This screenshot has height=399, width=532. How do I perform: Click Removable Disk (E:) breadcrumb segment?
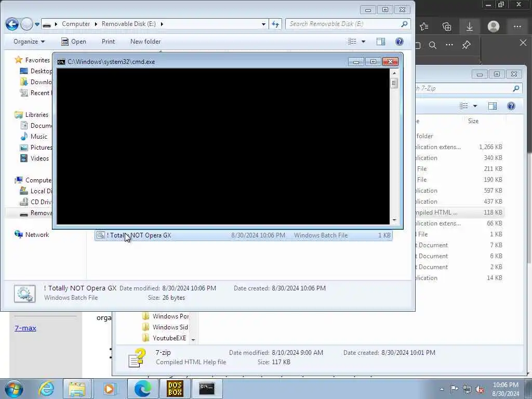[129, 24]
